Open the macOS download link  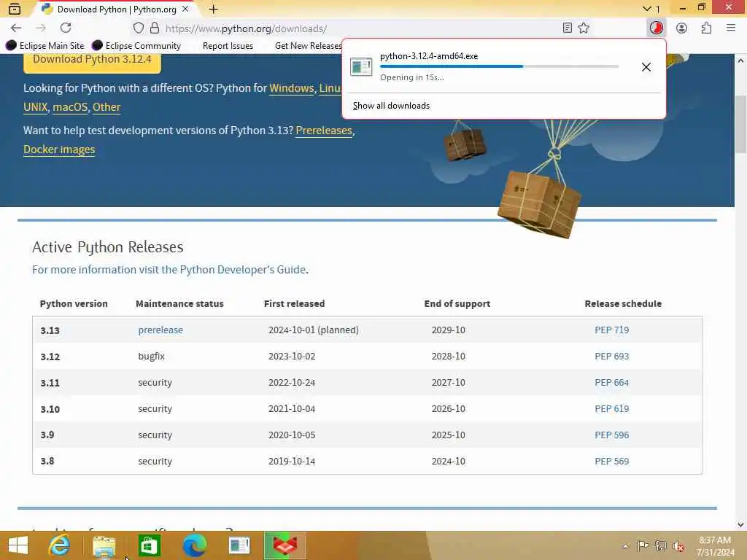(70, 107)
